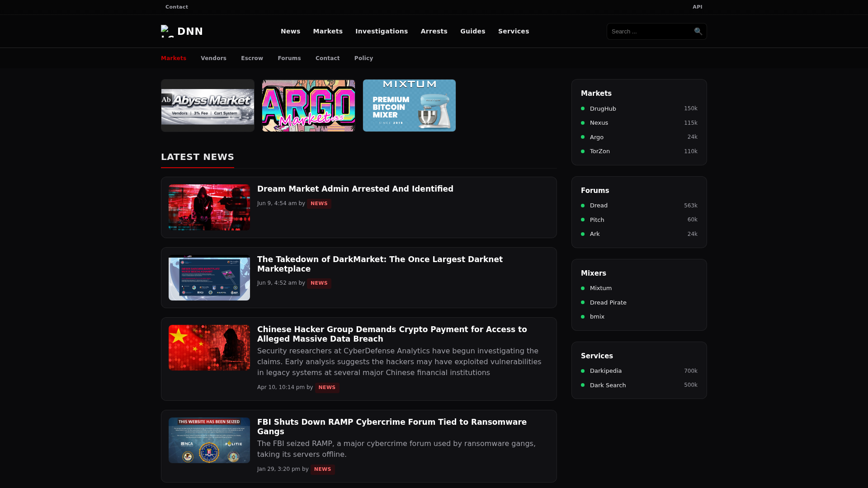Select the Escrow sub-nav tab
The width and height of the screenshot is (868, 488).
[252, 58]
